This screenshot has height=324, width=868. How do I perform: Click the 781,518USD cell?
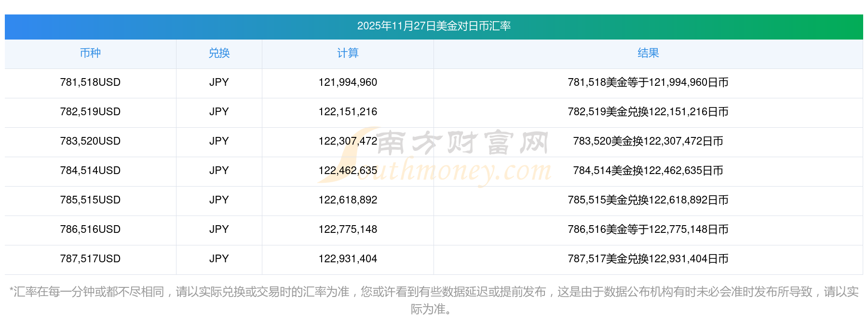point(90,82)
